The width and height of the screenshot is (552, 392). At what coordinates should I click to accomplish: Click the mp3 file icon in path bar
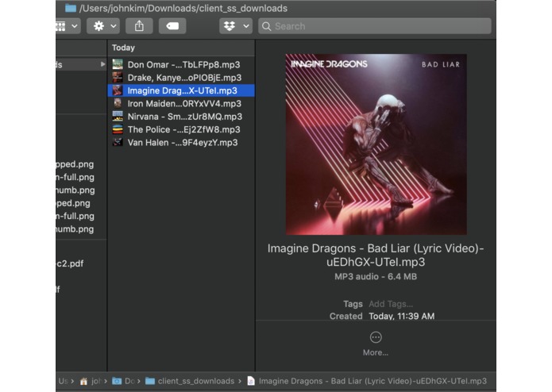point(251,381)
